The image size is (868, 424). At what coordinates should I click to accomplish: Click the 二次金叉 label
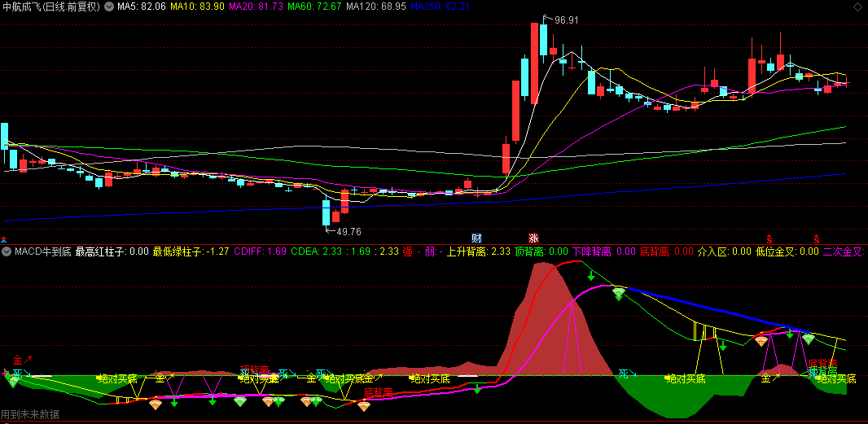click(x=844, y=252)
